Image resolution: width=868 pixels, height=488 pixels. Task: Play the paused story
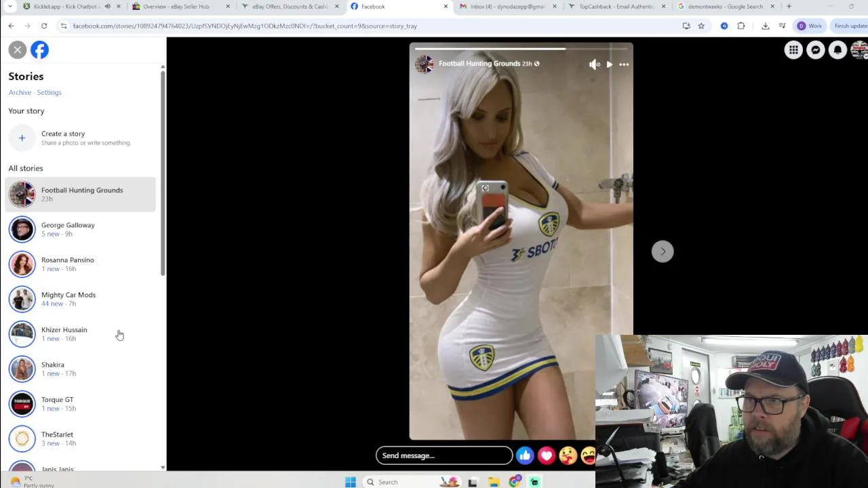coord(609,64)
